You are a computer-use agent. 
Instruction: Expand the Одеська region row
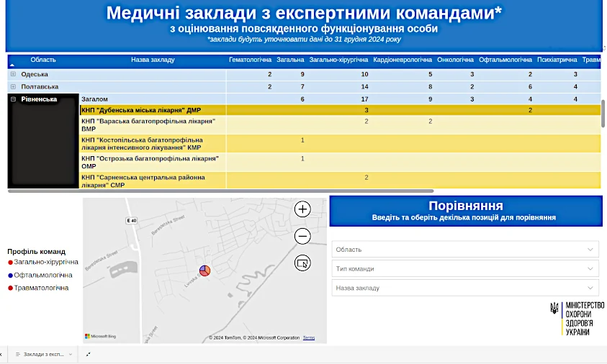13,74
